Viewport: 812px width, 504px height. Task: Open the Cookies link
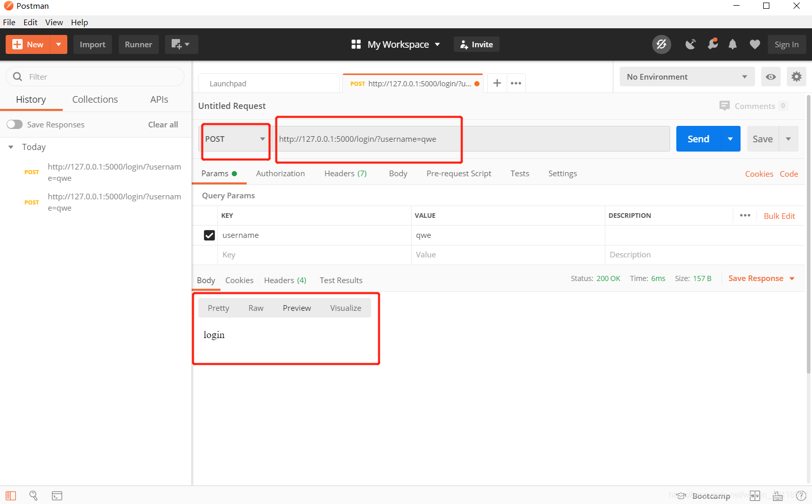coord(759,174)
